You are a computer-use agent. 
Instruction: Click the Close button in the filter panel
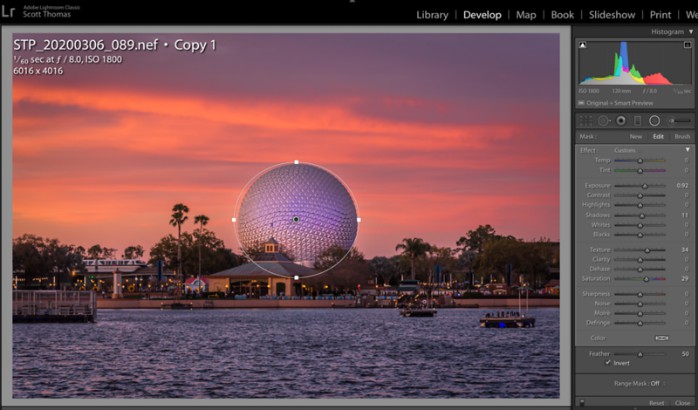683,403
